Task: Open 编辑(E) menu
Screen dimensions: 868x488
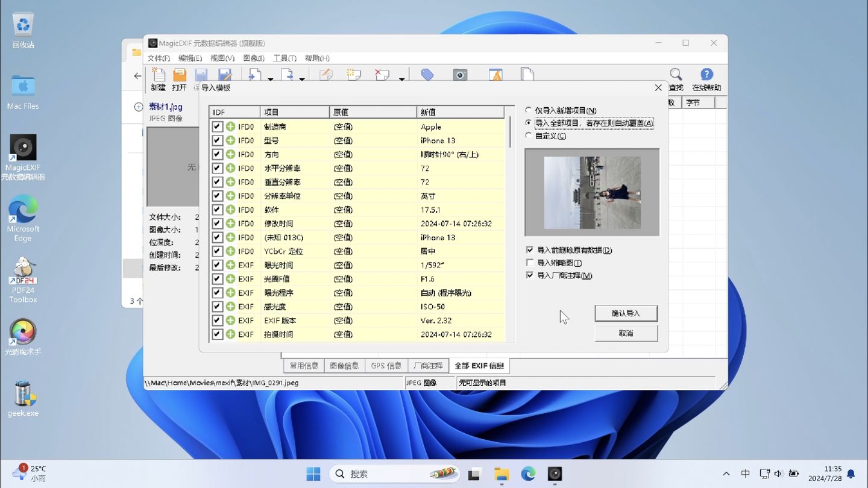Action: tap(190, 58)
